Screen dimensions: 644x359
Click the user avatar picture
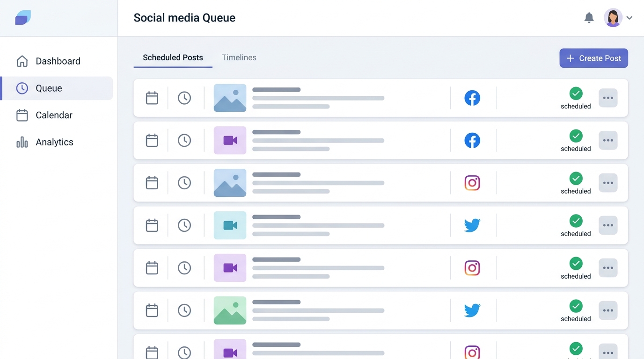point(613,18)
